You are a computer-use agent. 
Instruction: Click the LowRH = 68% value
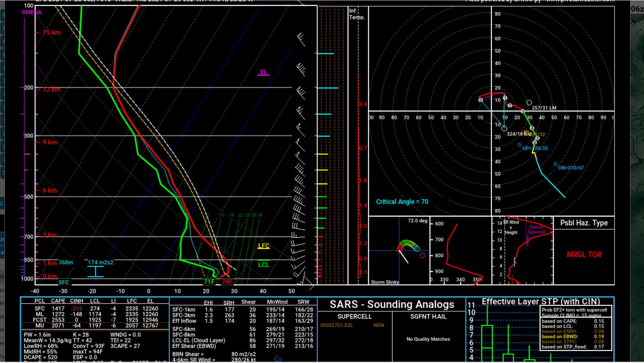pos(41,346)
